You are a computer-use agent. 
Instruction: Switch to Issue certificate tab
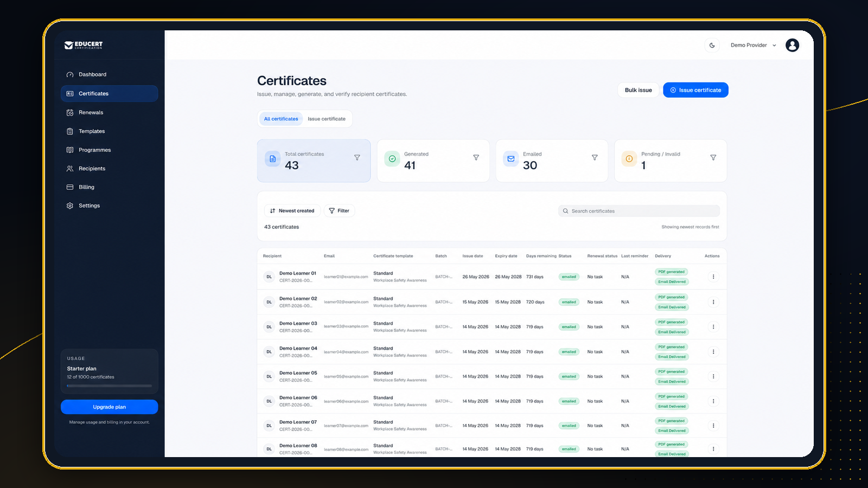tap(327, 119)
